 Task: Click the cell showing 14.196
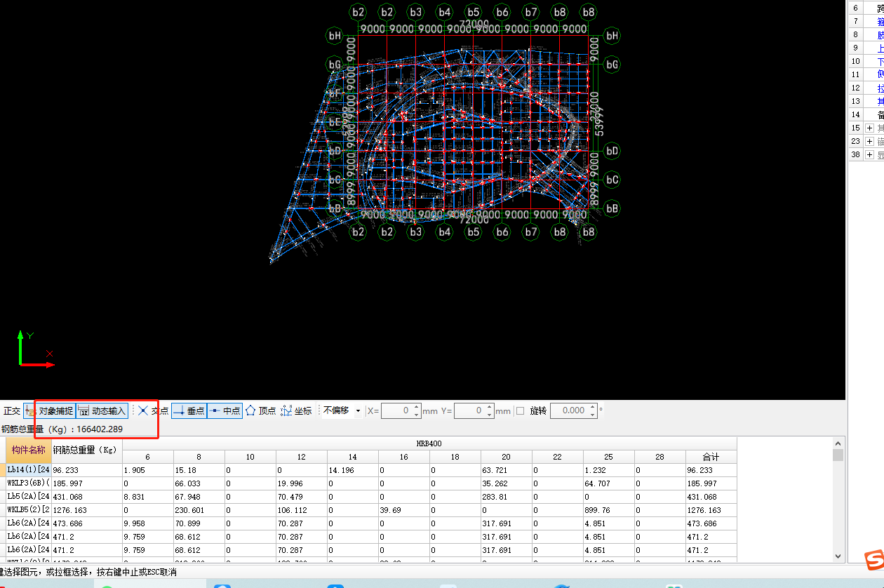[353, 470]
